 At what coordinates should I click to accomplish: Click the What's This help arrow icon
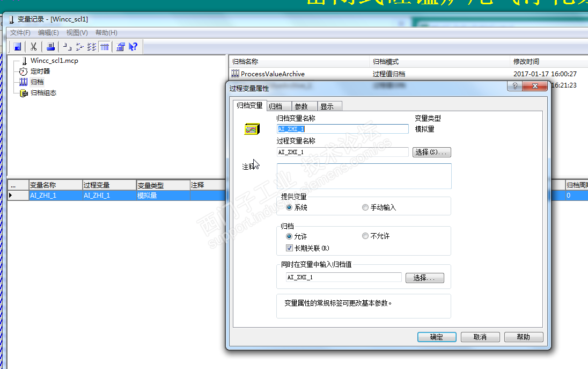(x=133, y=47)
